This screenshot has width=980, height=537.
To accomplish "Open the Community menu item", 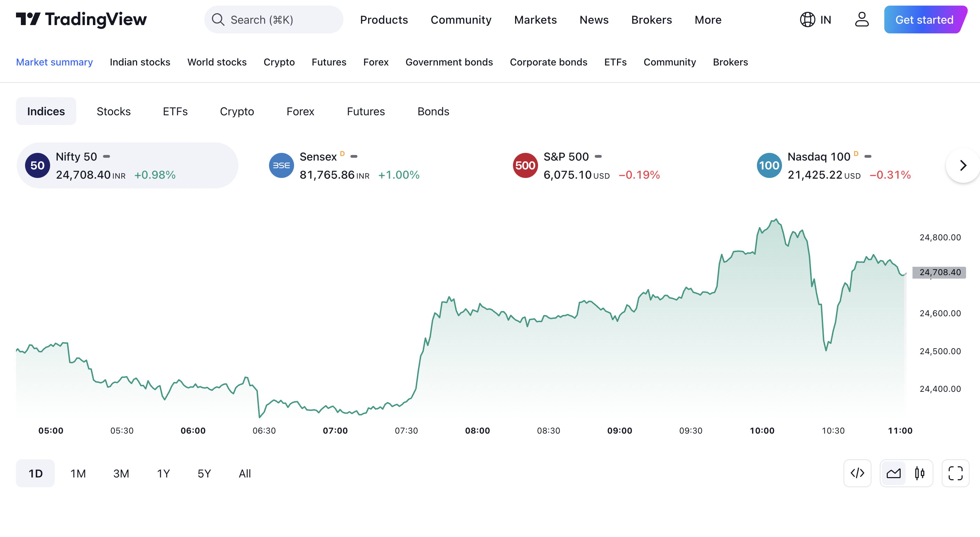I will click(x=461, y=18).
